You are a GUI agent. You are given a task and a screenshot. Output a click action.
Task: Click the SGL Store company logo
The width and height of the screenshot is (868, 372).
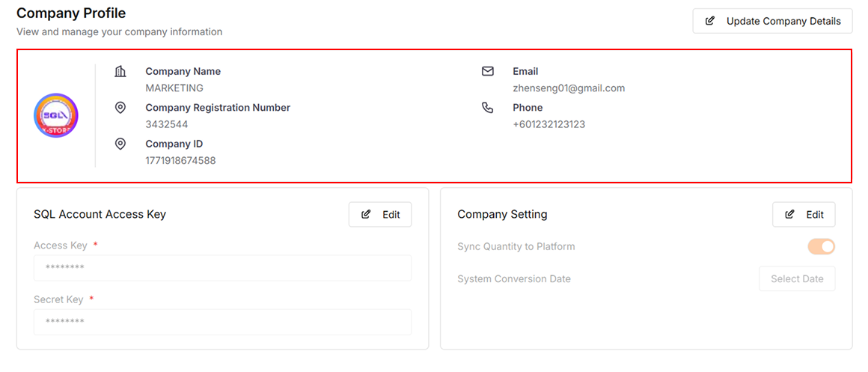pos(56,116)
